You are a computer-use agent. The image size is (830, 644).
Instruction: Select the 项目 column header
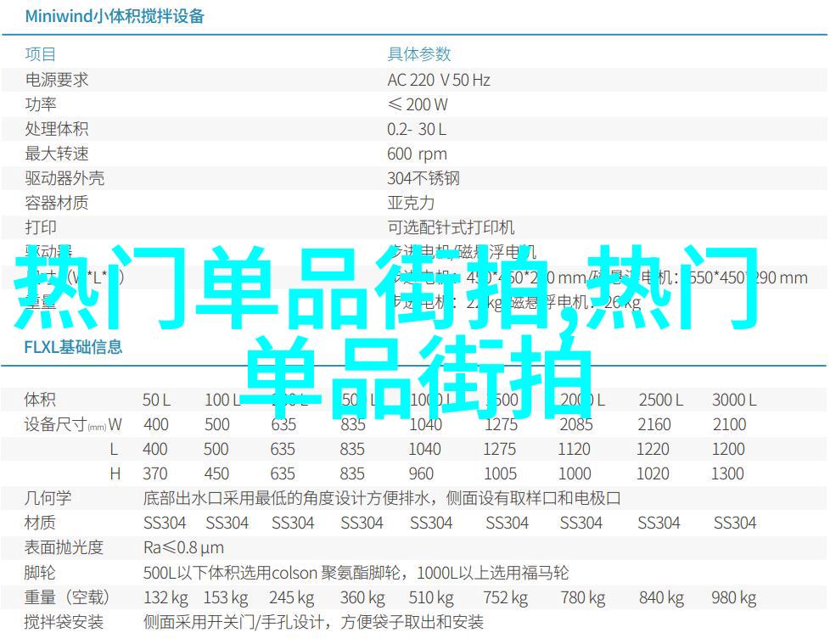[x=41, y=54]
